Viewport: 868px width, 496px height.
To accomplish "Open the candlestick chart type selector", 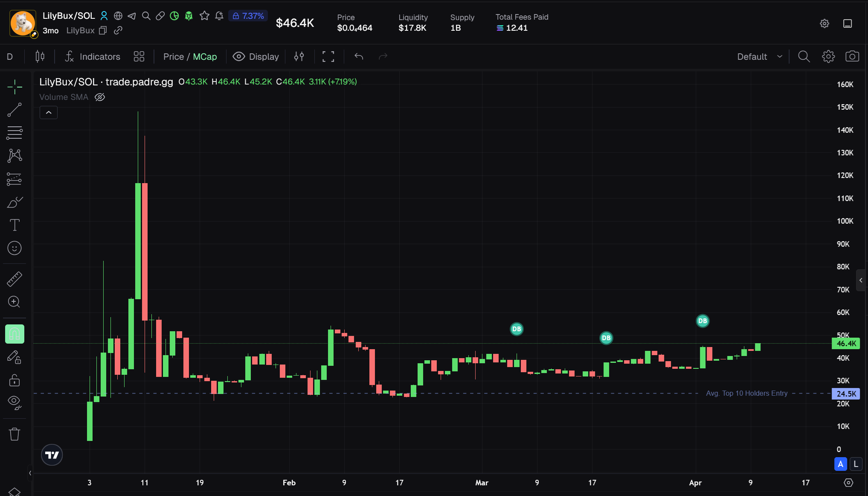I will point(40,56).
